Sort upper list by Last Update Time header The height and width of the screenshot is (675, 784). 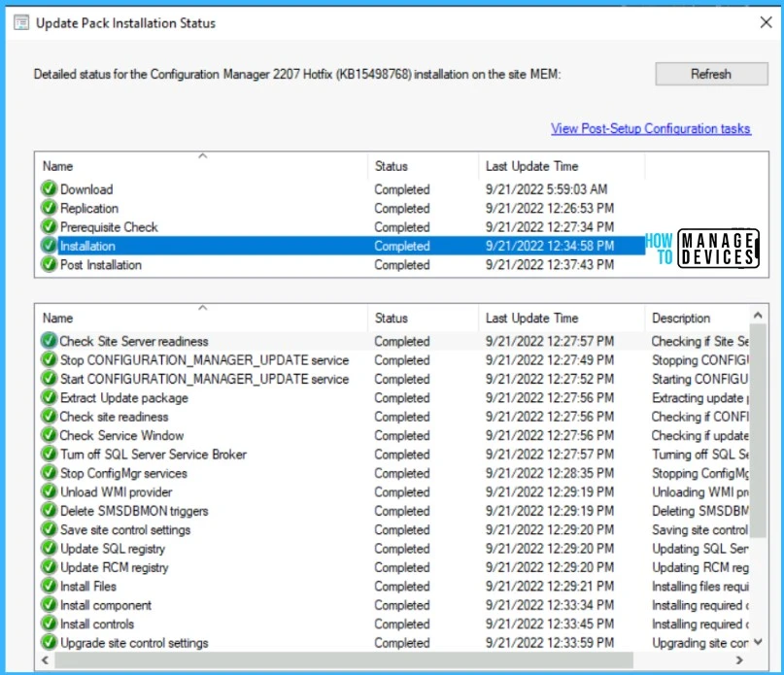pos(562,166)
